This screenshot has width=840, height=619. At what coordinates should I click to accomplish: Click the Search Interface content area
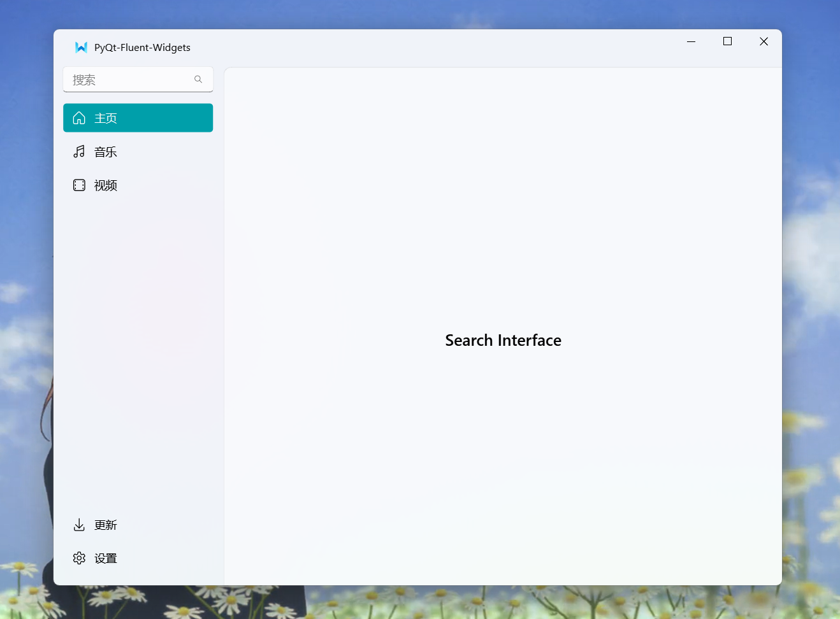point(503,340)
